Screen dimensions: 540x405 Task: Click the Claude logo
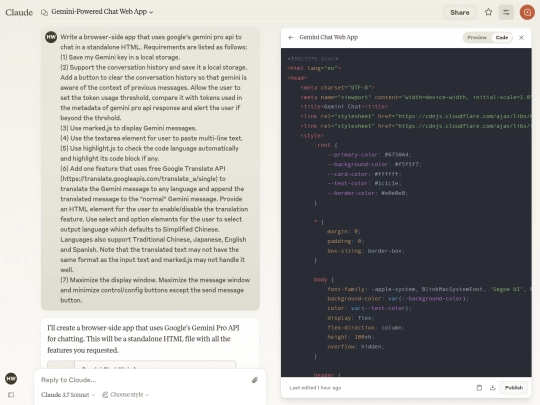pyautogui.click(x=19, y=12)
